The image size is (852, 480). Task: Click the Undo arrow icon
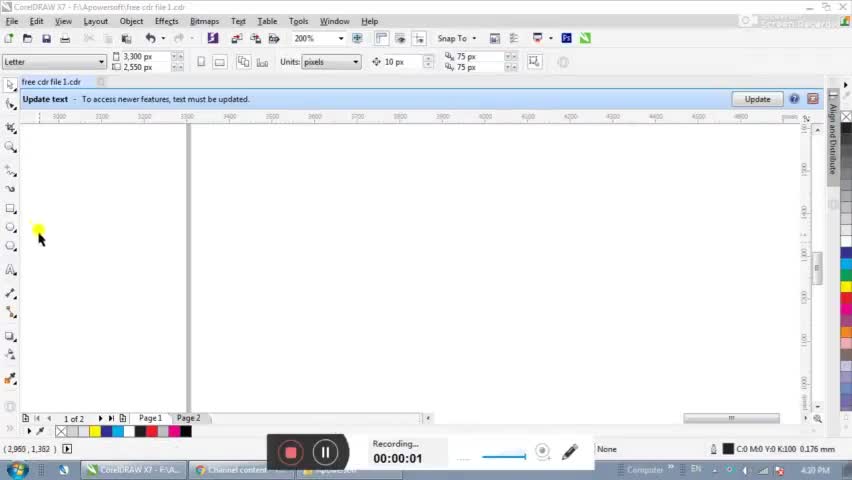[150, 38]
